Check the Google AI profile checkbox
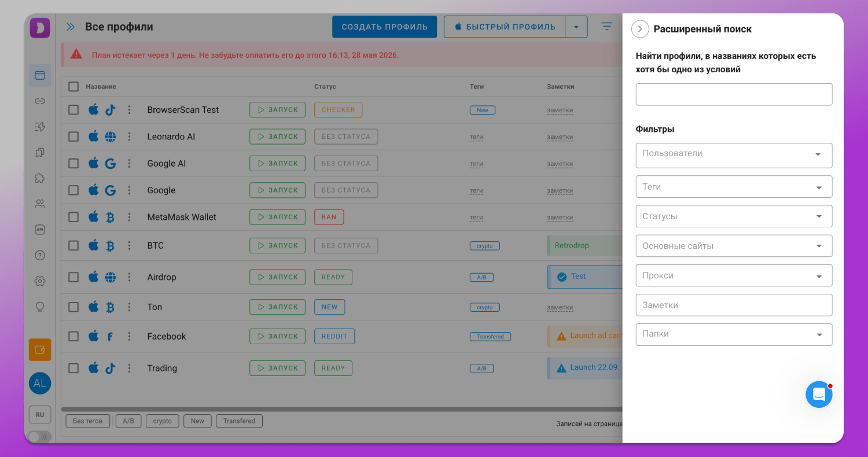The image size is (868, 457). (73, 163)
